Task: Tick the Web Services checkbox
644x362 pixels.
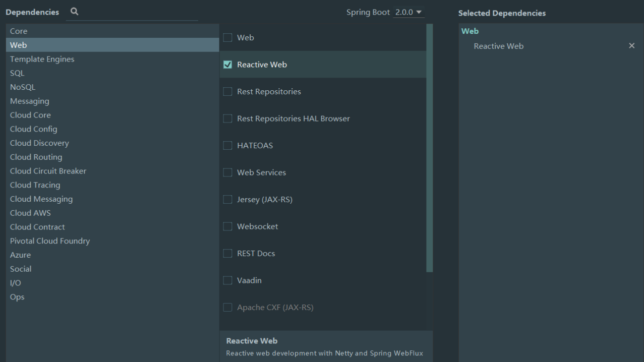Action: (x=227, y=172)
